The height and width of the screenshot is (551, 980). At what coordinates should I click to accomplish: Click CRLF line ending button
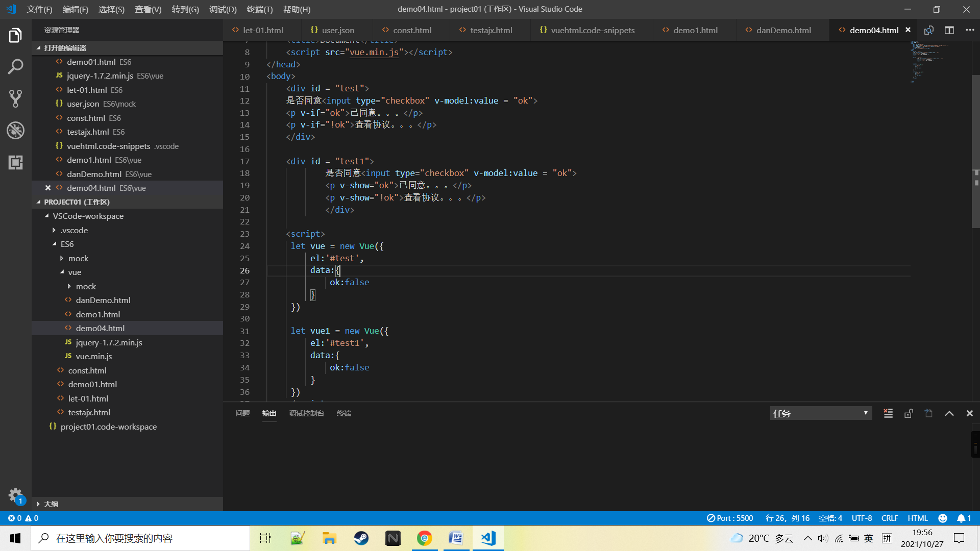pos(889,518)
